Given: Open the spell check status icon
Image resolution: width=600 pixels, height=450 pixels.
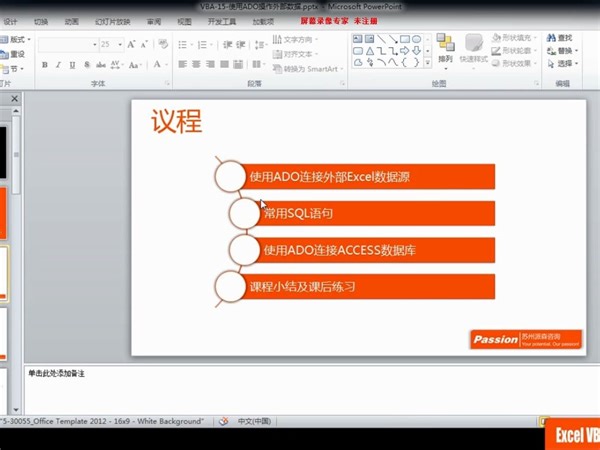Looking at the screenshot, I should 223,421.
